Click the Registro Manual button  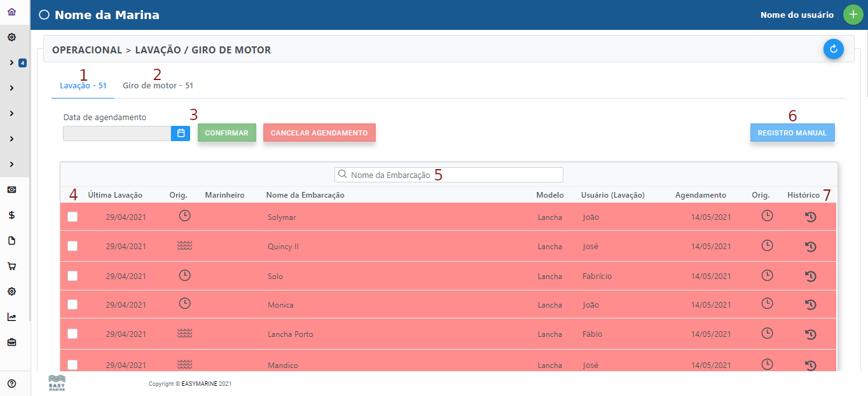(x=792, y=133)
